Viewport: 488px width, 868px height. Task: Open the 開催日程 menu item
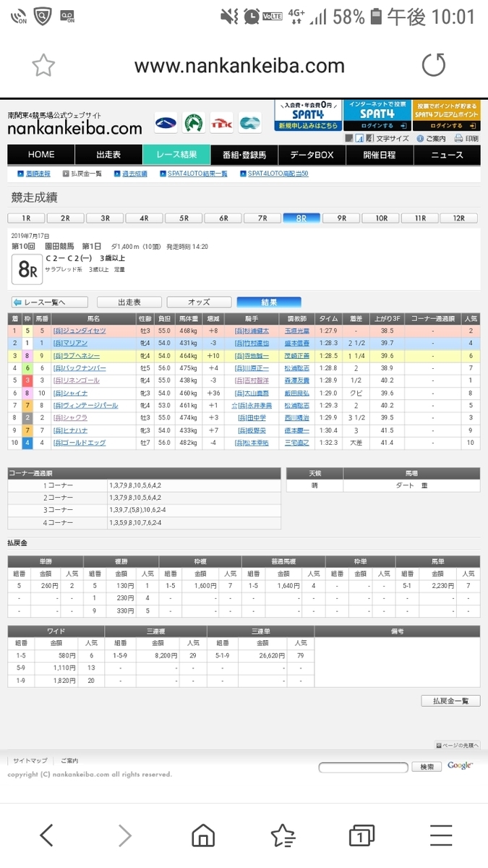click(379, 155)
